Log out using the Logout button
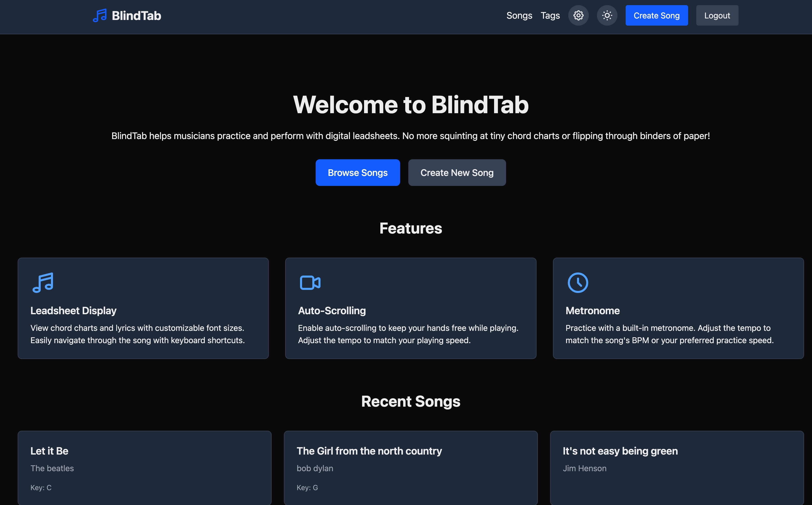 coord(717,15)
